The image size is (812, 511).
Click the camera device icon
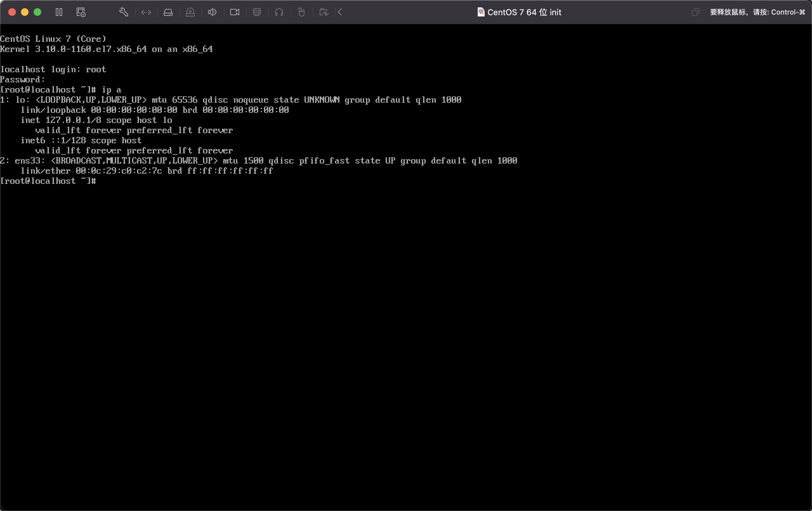[235, 12]
